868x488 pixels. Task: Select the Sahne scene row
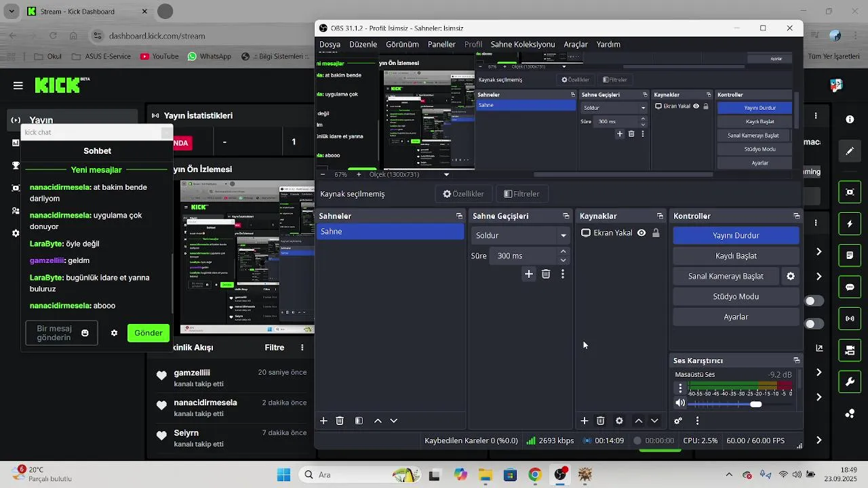[391, 232]
